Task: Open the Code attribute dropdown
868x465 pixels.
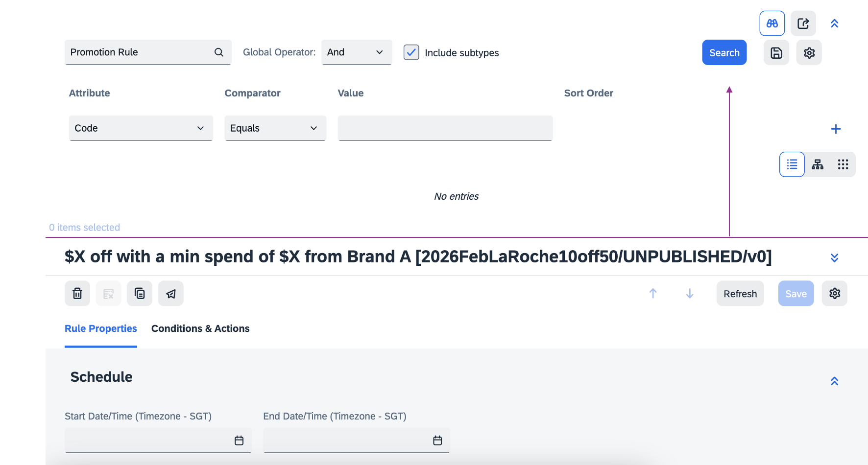Action: [141, 128]
